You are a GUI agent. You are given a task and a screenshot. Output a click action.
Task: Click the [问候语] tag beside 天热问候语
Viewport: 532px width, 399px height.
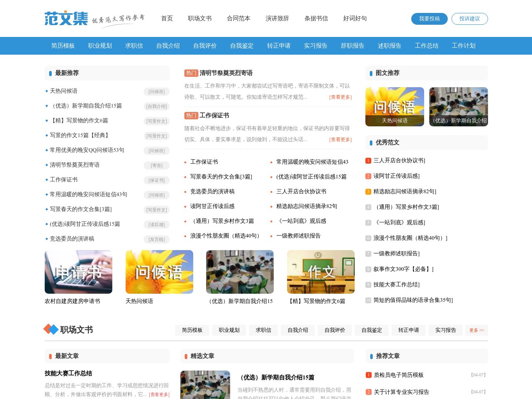(157, 92)
